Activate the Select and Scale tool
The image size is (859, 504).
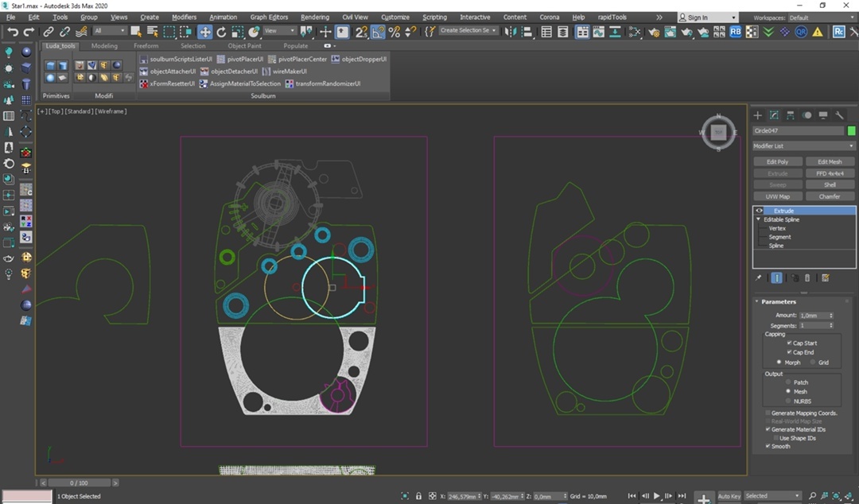pyautogui.click(x=237, y=32)
